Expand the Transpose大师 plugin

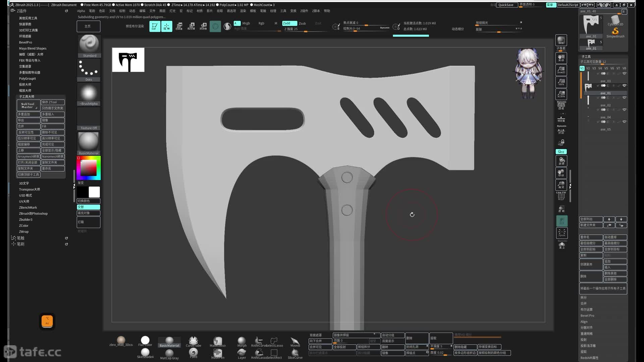tap(29, 189)
